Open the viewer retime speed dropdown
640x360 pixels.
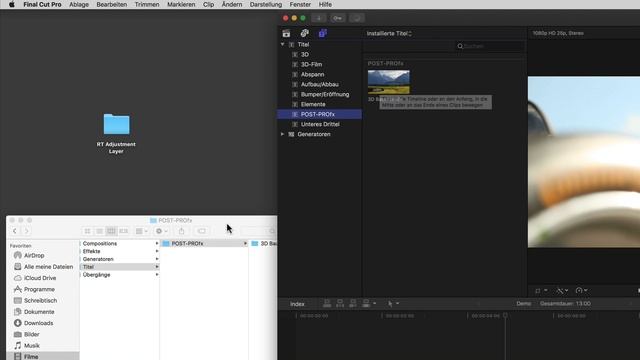coord(581,291)
